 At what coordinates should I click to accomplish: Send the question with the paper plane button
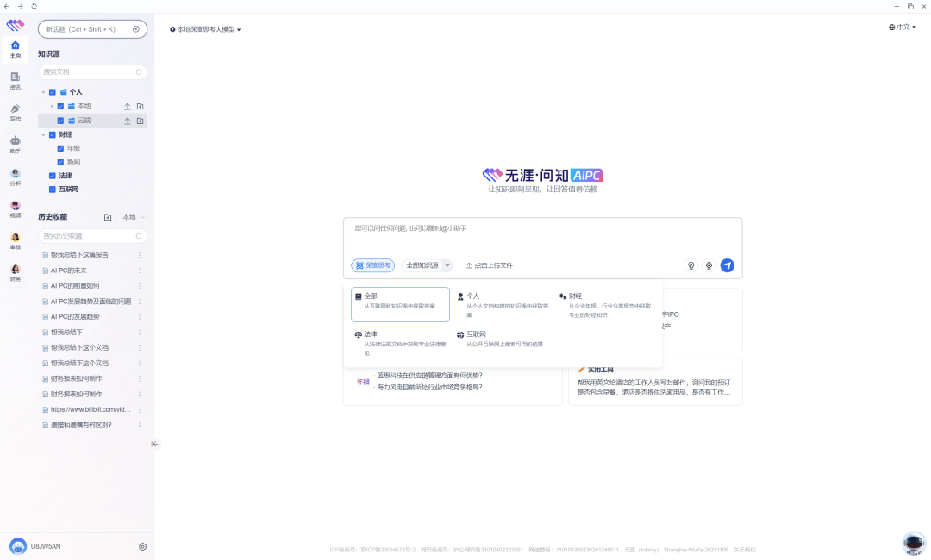(x=727, y=265)
